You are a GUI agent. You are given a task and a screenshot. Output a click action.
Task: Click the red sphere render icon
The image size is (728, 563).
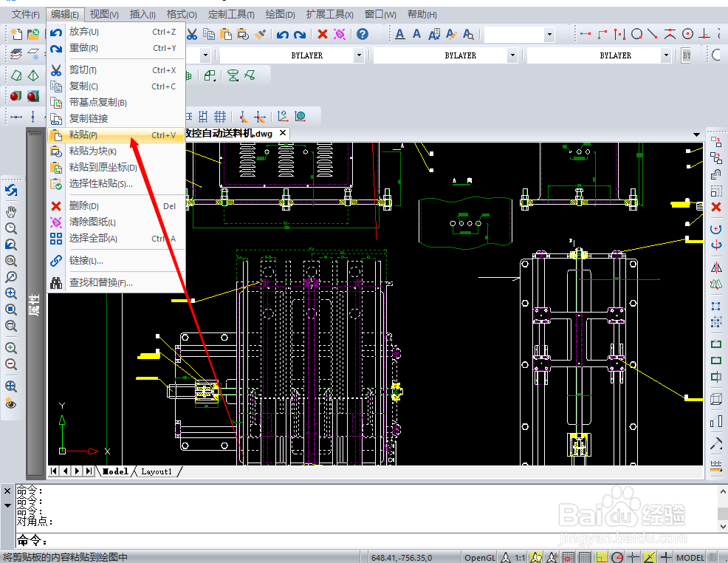pos(16,96)
